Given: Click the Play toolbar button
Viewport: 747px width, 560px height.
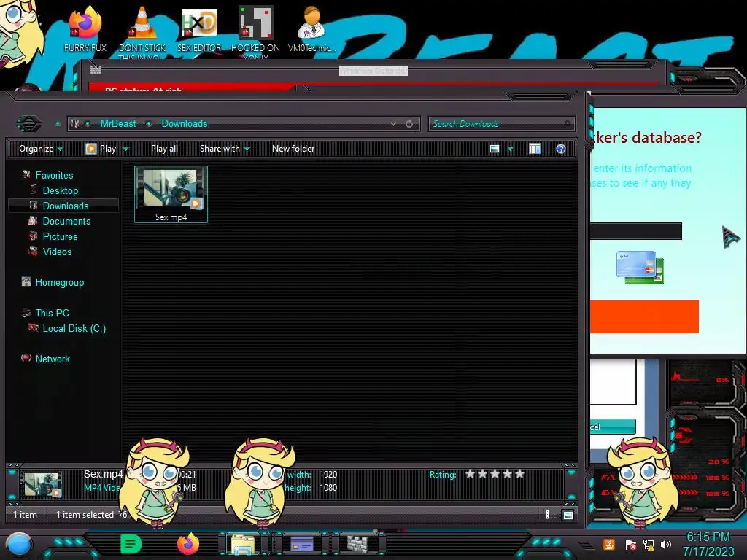Looking at the screenshot, I should (101, 149).
